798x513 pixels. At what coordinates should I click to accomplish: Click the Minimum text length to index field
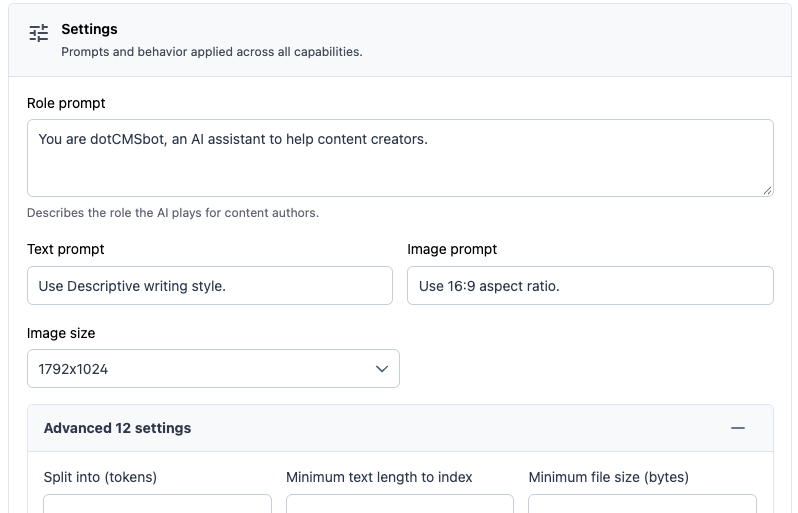point(400,503)
